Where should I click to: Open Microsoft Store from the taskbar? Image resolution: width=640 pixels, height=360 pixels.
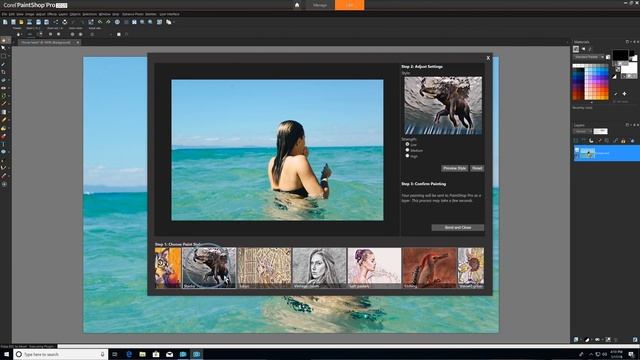[156, 354]
